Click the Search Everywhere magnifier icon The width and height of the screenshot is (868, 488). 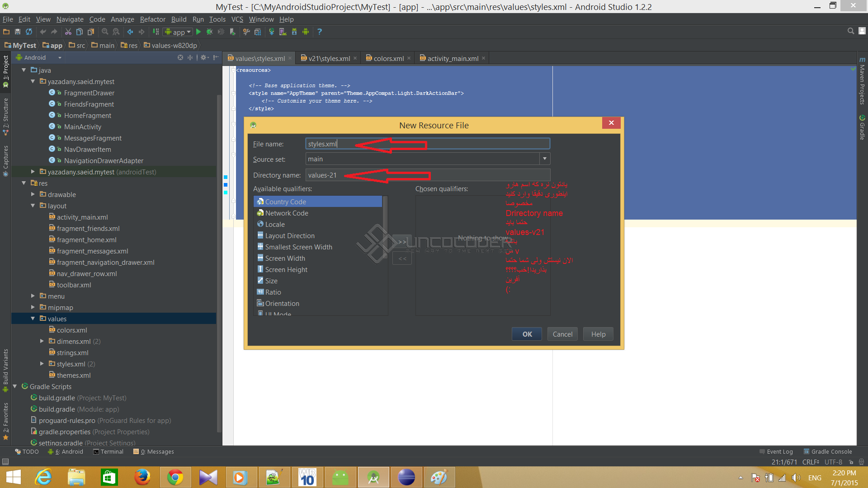click(851, 31)
